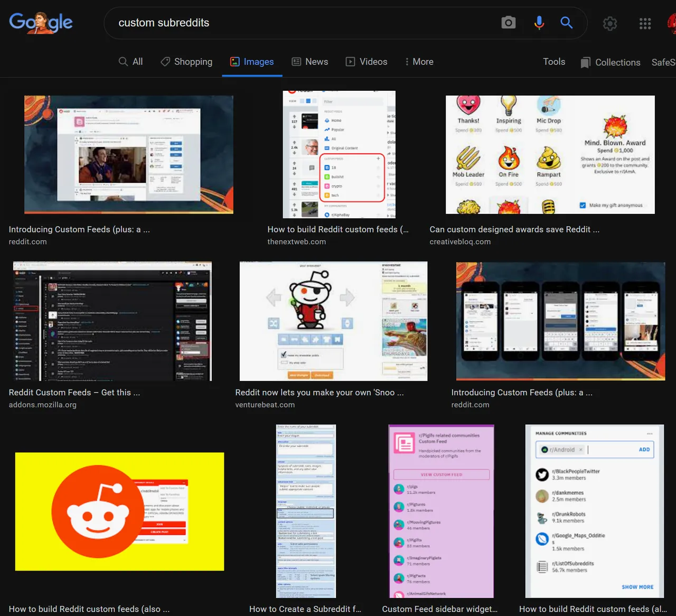Open the Tools filter options
Viewport: 676px width, 616px height.
[x=554, y=62]
